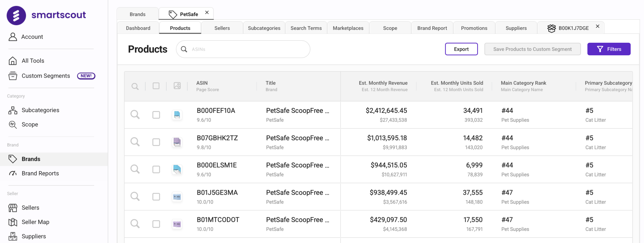Open product thumbnail for B000FEF10A
This screenshot has height=243, width=644.
click(x=177, y=115)
